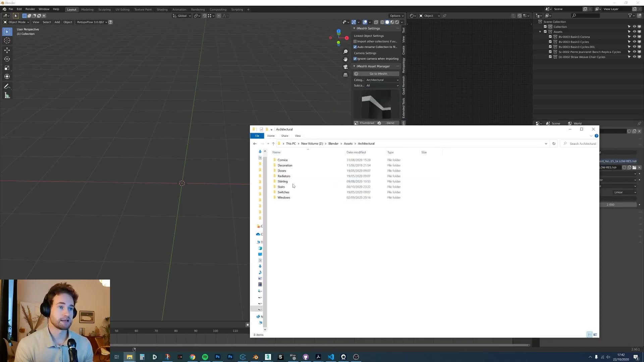The width and height of the screenshot is (644, 362).
Task: Open File Explorer from the taskbar
Action: click(x=129, y=357)
